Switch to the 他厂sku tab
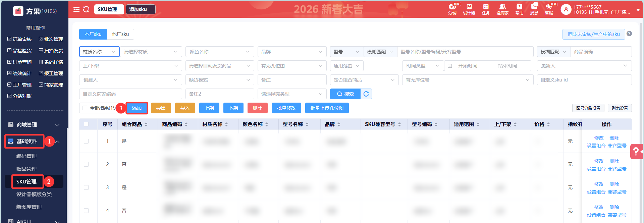The image size is (644, 223). point(120,34)
